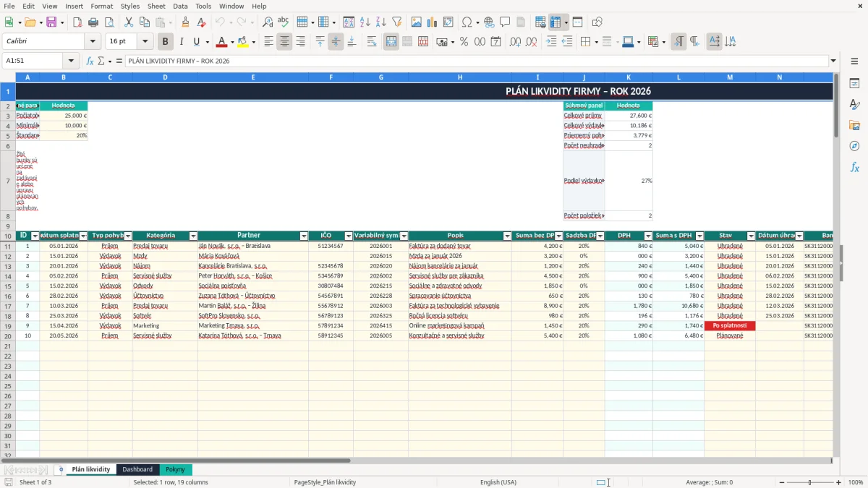Viewport: 868px width, 488px height.
Task: Open the Kategória column filter dropdown
Action: (193, 236)
